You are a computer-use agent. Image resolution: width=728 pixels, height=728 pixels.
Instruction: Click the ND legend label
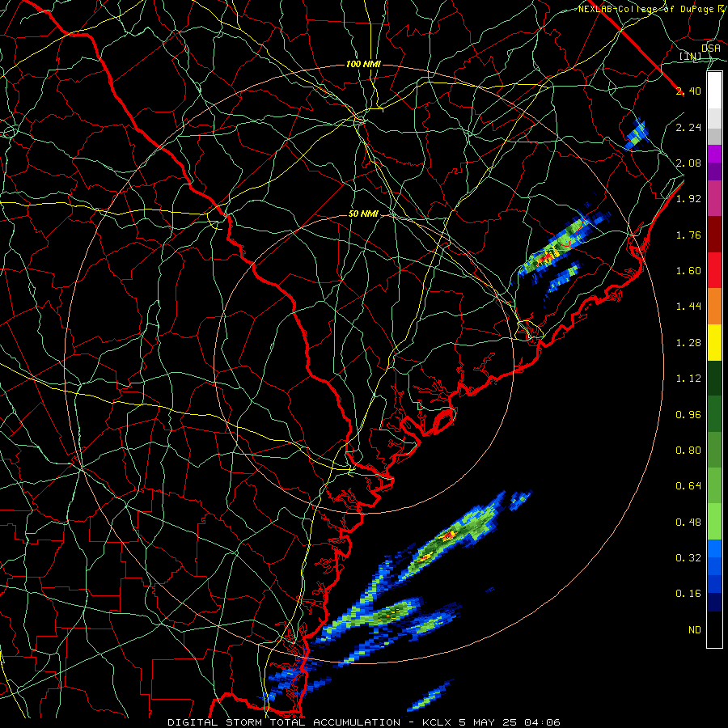point(695,630)
